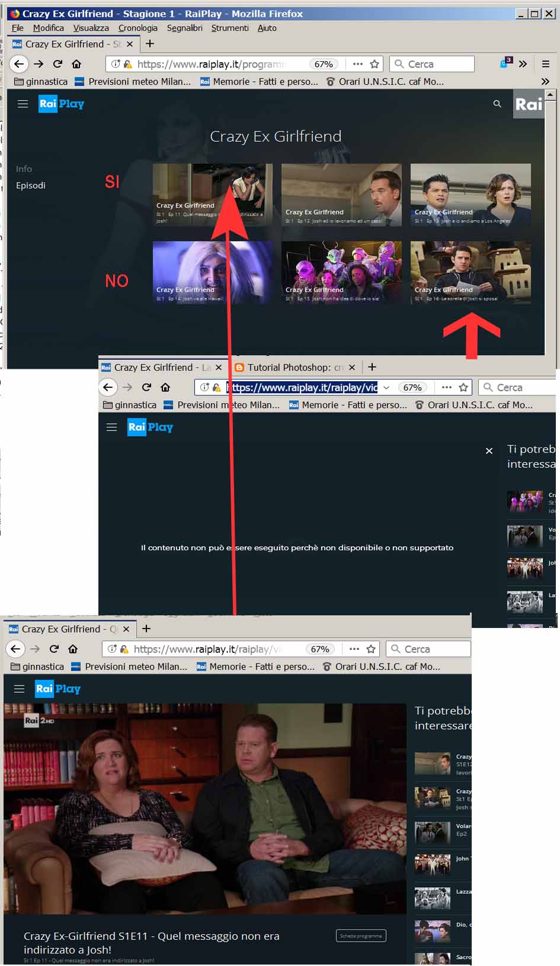Open the Modifica menu
Screen dimensions: 560x966
[x=48, y=28]
